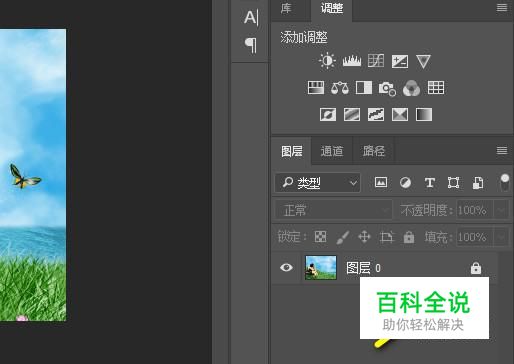
Task: Click the 填充 fill value field
Action: 474,237
